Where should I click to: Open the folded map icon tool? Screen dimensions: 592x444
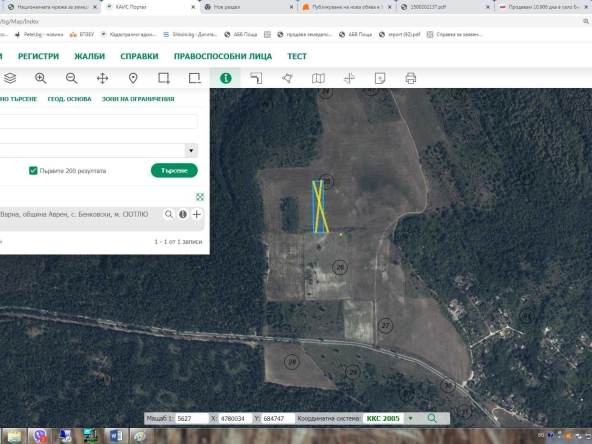318,78
